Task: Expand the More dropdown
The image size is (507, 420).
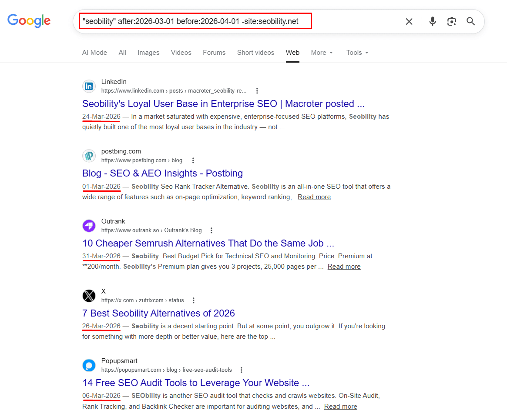Action: pos(322,53)
